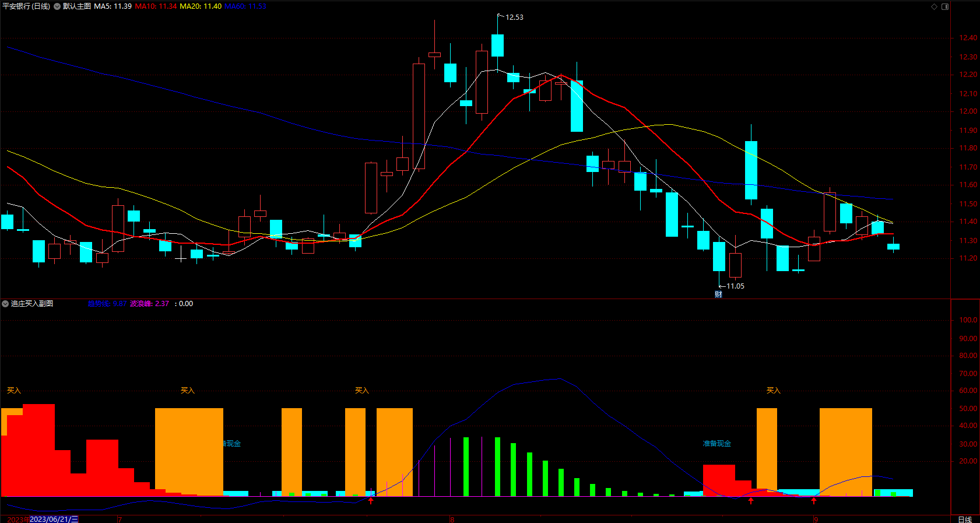Click the 100.0 sub-chart axis label

tap(968, 320)
